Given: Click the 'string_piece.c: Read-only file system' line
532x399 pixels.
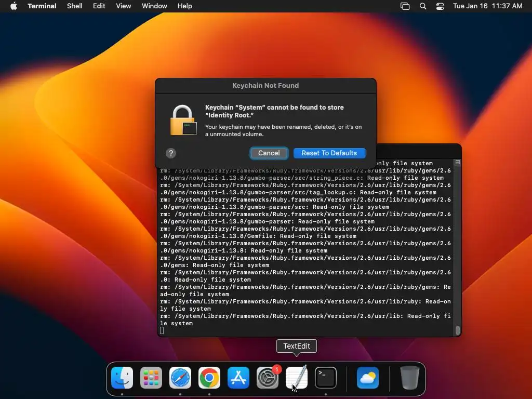Looking at the screenshot, I should tap(302, 178).
